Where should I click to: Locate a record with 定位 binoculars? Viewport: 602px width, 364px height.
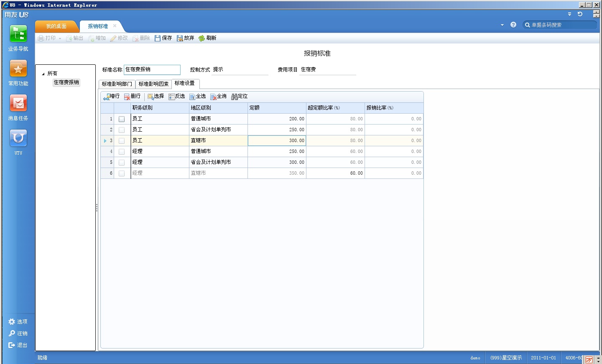pos(235,97)
